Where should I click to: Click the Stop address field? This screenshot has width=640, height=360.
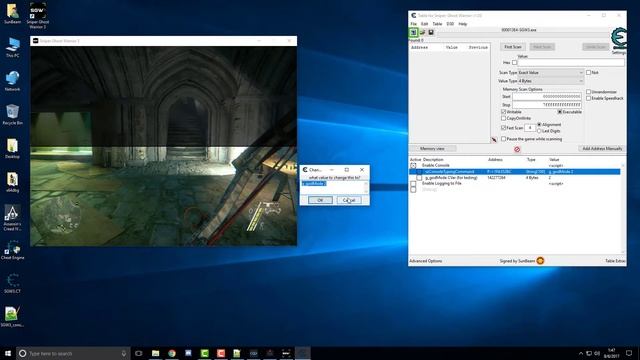pos(547,105)
